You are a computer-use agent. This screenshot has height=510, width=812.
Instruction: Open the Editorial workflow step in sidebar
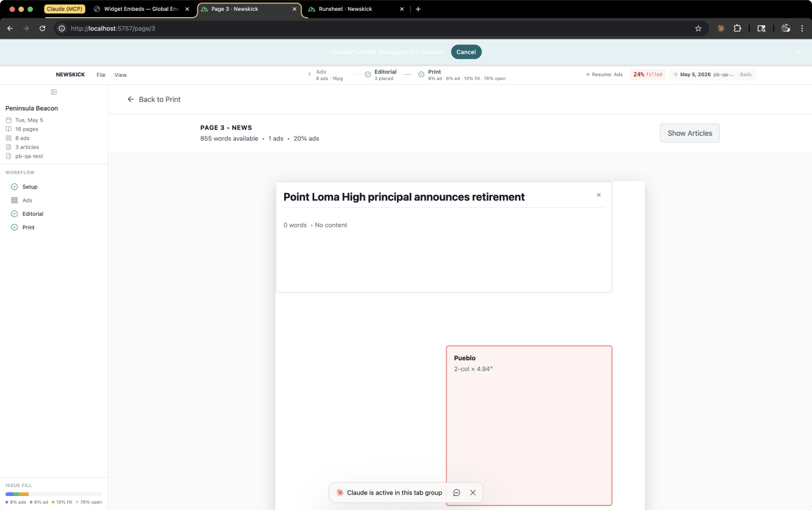[32, 214]
